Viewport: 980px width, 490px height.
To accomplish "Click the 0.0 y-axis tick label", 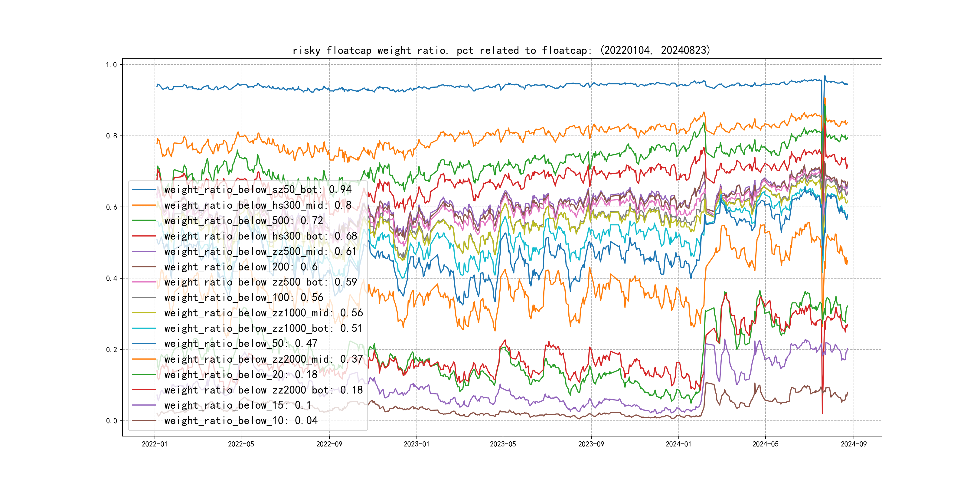I will 112,421.
